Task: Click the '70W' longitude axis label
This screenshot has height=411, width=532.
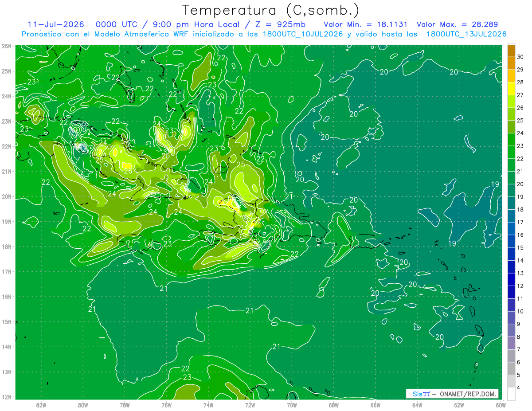Action: pyautogui.click(x=292, y=405)
